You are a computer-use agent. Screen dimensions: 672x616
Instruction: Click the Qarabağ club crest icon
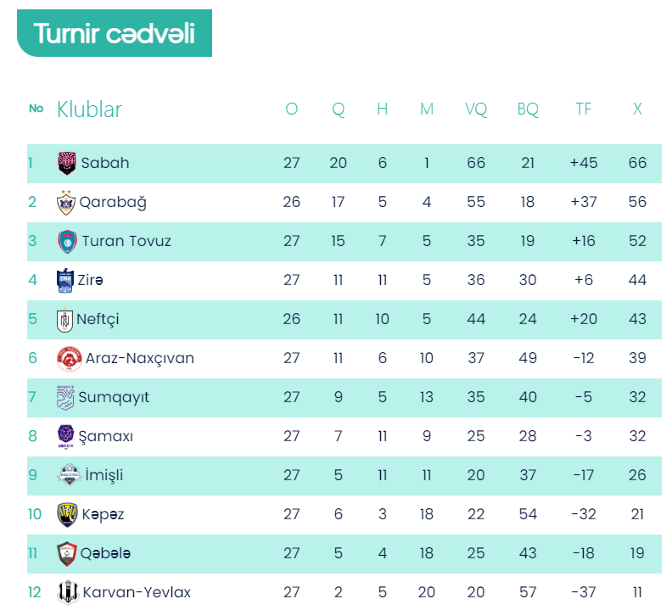pyautogui.click(x=65, y=202)
